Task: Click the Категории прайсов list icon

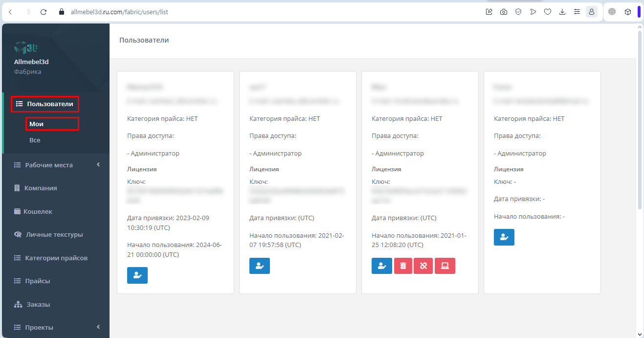Action: coord(17,258)
